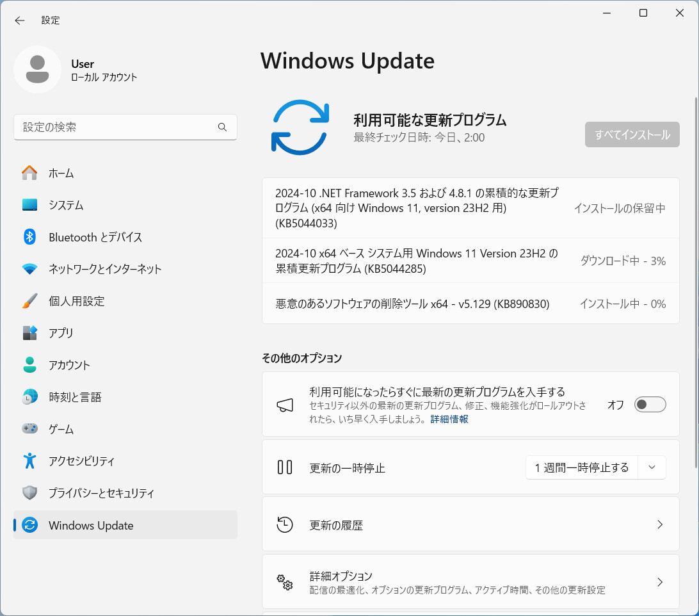Viewport: 699px width, 616px height.
Task: Go to システム settings
Action: tap(125, 205)
